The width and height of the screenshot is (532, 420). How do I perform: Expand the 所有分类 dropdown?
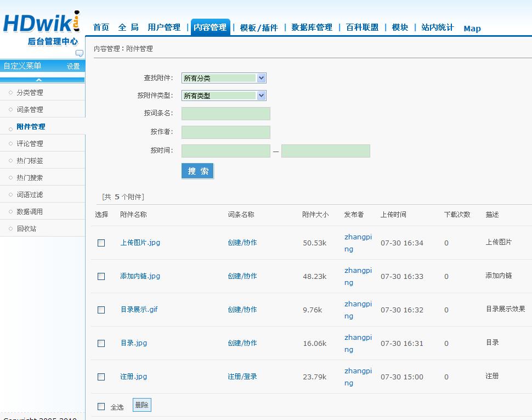coord(224,78)
